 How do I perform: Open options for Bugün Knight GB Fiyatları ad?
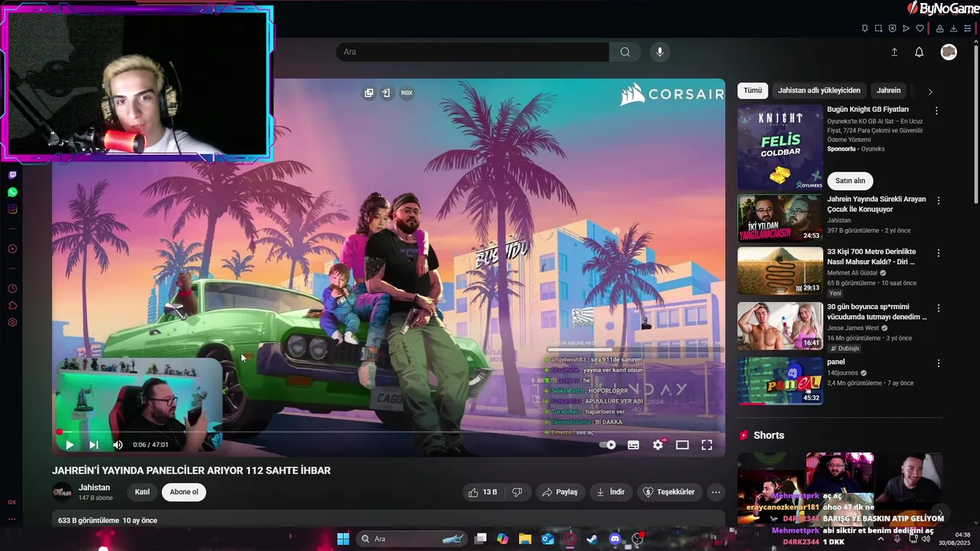click(x=936, y=110)
